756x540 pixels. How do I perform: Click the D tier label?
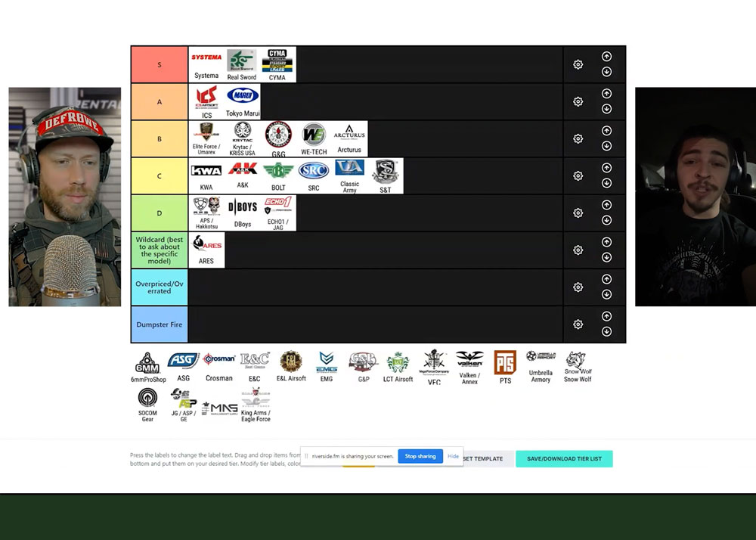click(160, 213)
